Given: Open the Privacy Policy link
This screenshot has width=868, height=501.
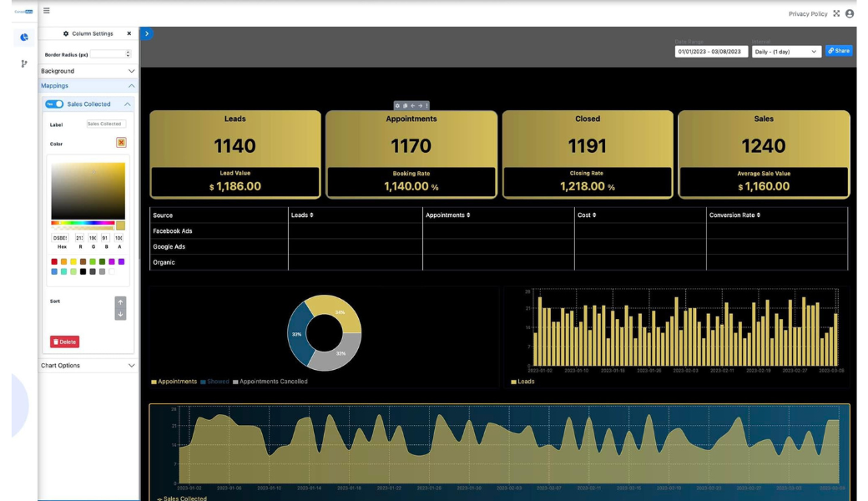Looking at the screenshot, I should pos(807,14).
